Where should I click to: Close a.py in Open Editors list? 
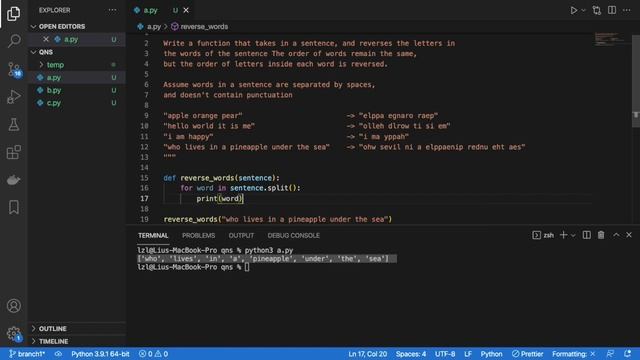point(46,39)
